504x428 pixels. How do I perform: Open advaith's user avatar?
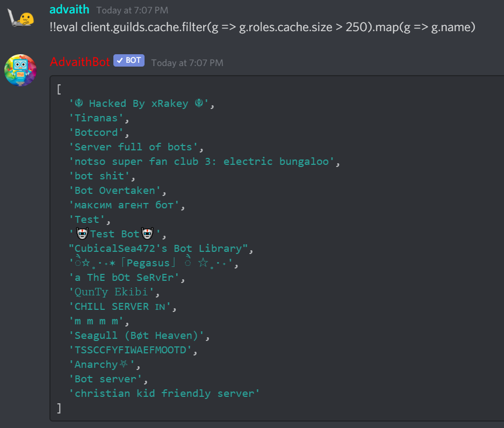[20, 18]
